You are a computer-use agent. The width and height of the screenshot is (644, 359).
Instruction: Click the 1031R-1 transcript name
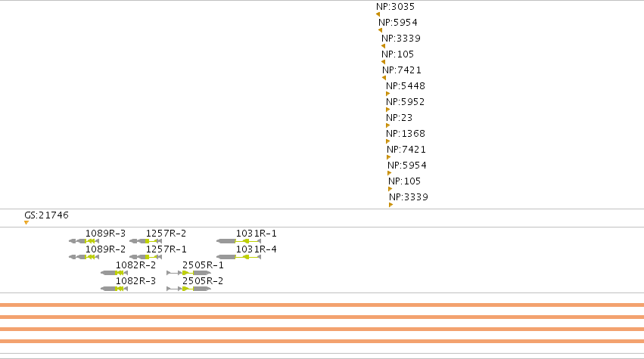pos(257,234)
